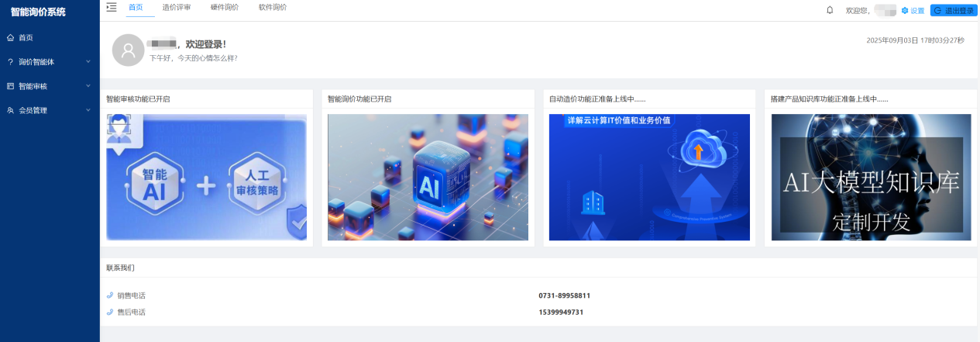Viewport: 980px width, 342px height.
Task: Click the AI cube 智能询价 image
Action: 428,178
